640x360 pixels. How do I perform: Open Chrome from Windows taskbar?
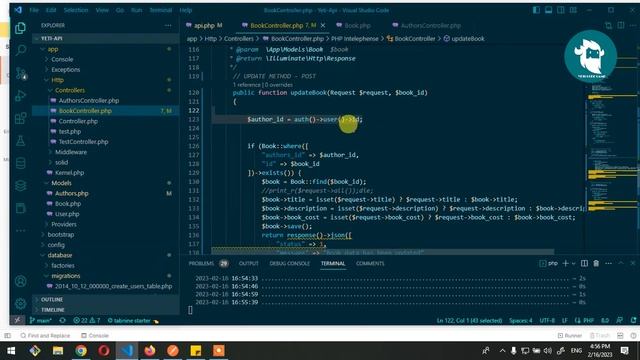(x=81, y=351)
